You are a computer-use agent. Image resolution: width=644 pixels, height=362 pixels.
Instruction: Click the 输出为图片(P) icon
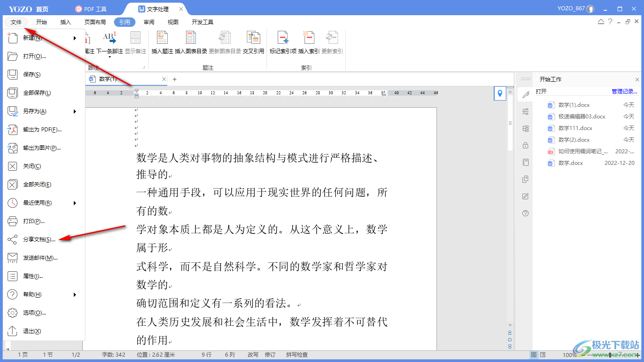[13, 148]
